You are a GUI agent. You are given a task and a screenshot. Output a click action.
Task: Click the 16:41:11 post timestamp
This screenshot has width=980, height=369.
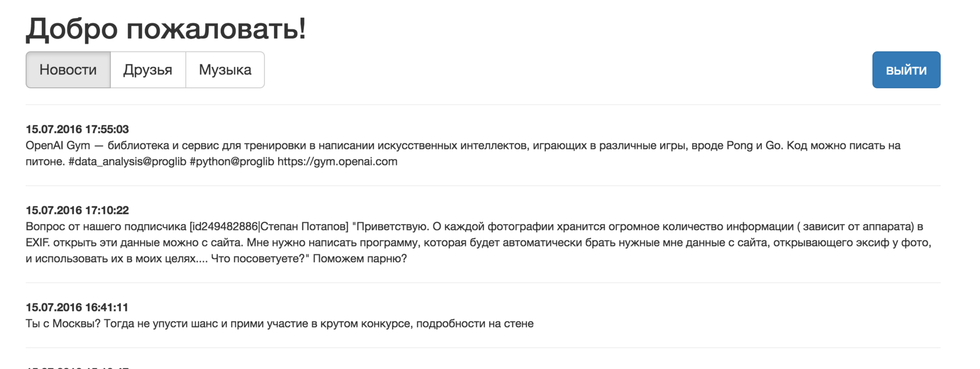pyautogui.click(x=77, y=307)
